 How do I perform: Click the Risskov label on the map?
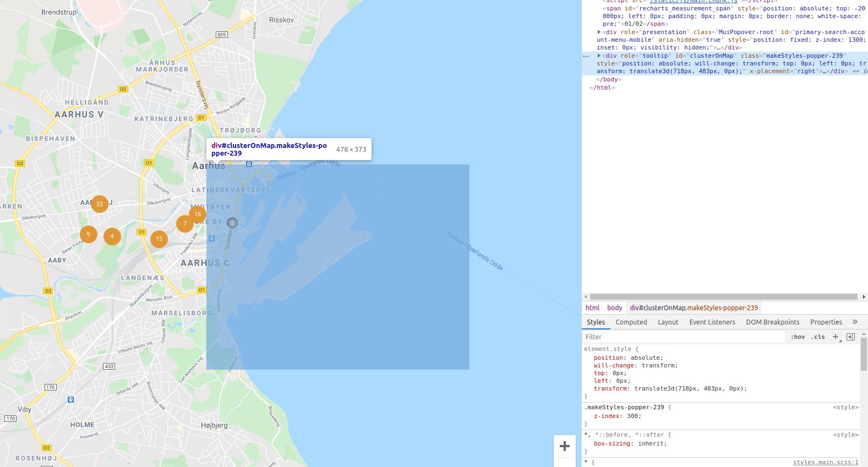coord(281,20)
